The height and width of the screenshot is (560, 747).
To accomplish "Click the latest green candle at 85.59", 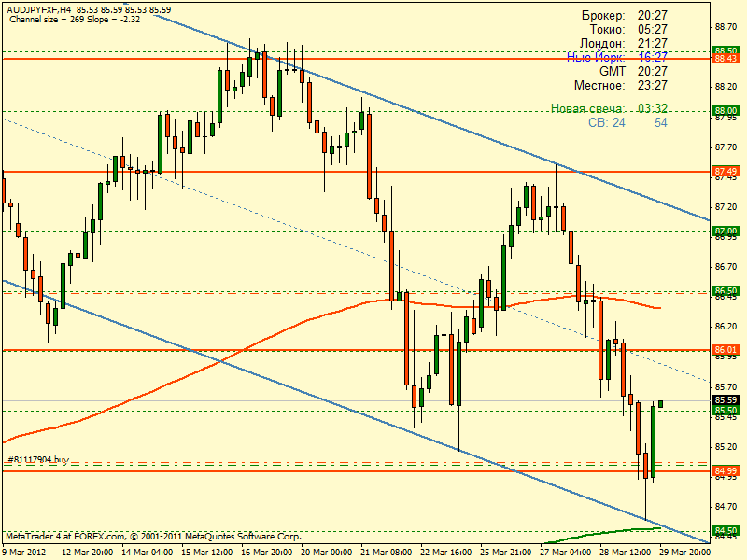I will (661, 404).
